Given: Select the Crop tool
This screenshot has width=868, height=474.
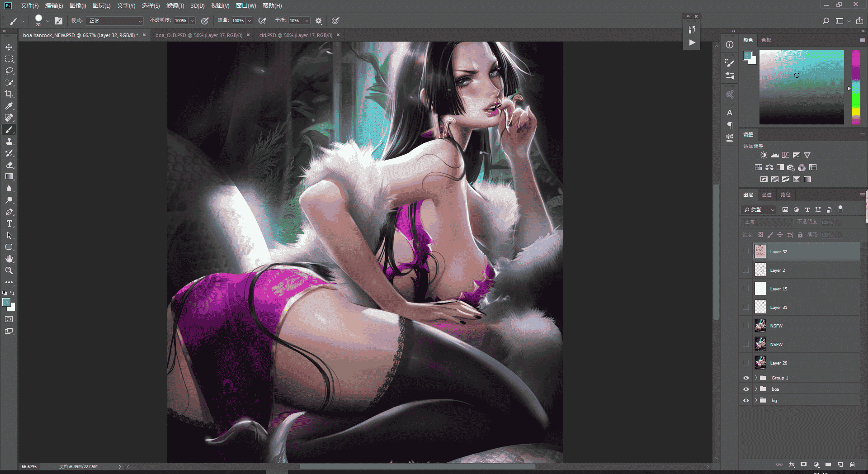Looking at the screenshot, I should (9, 94).
